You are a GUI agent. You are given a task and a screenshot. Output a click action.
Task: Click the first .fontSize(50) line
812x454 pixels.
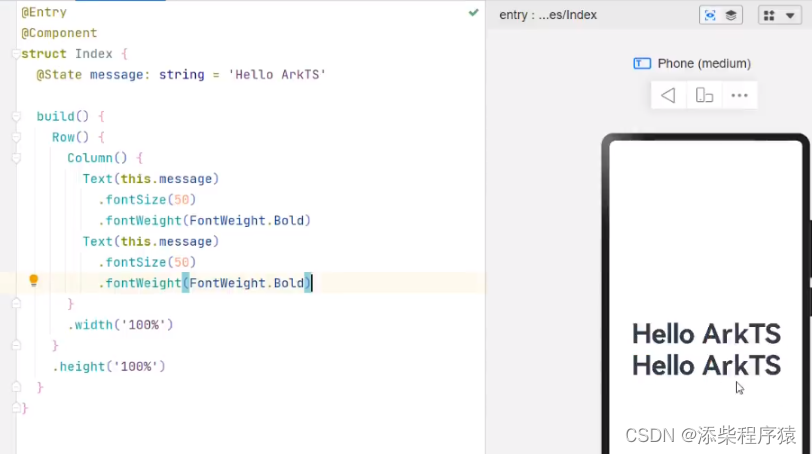147,200
